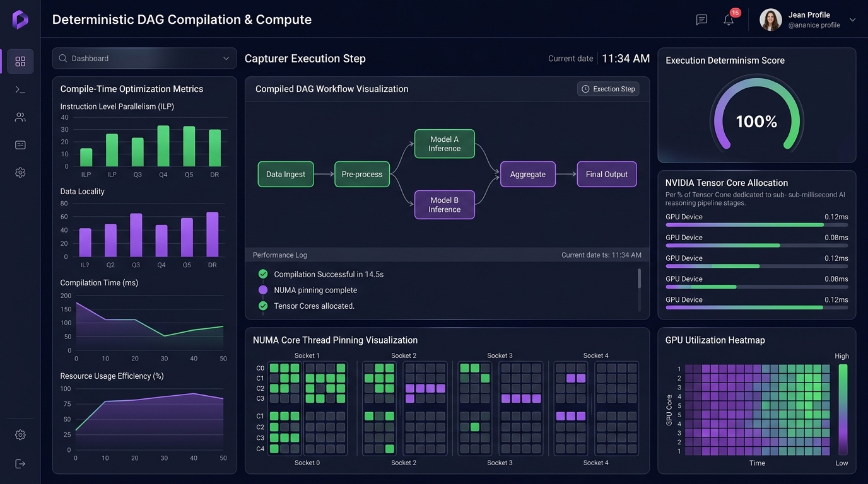Viewport: 868px width, 484px height.
Task: Click the green check beside Tensor Cores allocated
Action: pyautogui.click(x=263, y=306)
